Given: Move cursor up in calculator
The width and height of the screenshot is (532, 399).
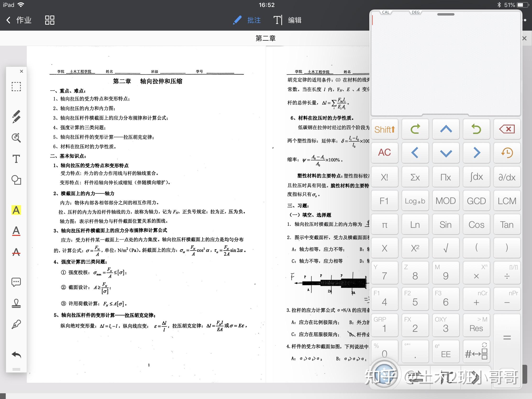Looking at the screenshot, I should (x=446, y=129).
